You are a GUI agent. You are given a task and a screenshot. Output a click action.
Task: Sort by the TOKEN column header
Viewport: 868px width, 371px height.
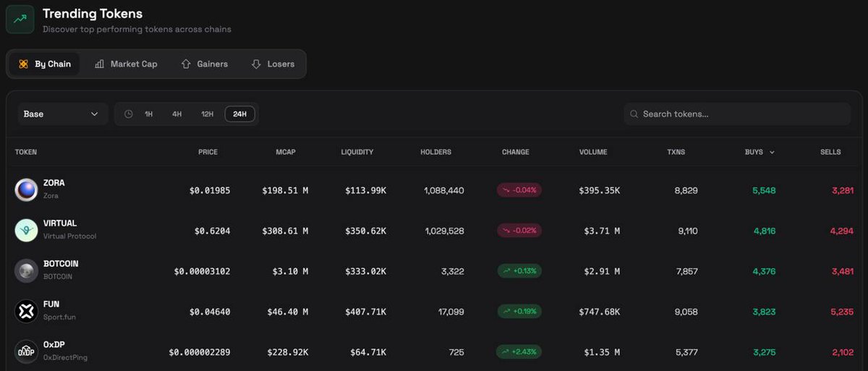[26, 153]
